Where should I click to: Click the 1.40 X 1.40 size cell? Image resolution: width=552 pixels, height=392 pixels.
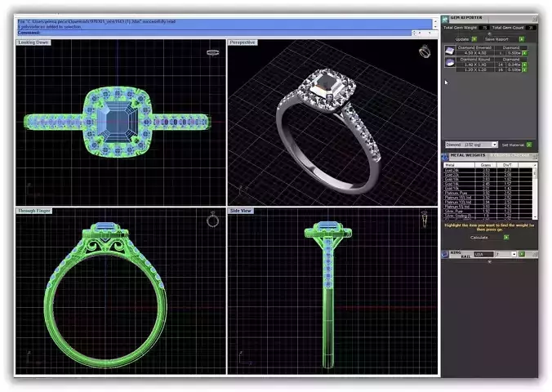pos(474,65)
